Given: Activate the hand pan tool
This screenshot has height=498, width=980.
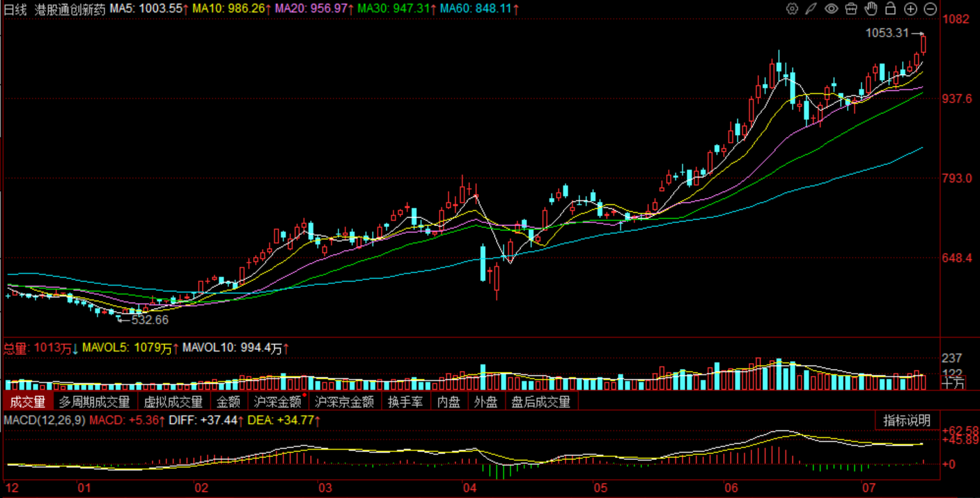Looking at the screenshot, I should (x=871, y=9).
